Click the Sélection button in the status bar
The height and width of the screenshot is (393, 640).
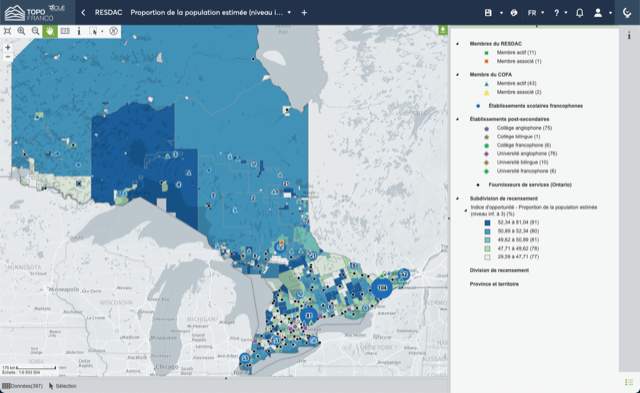(62, 386)
